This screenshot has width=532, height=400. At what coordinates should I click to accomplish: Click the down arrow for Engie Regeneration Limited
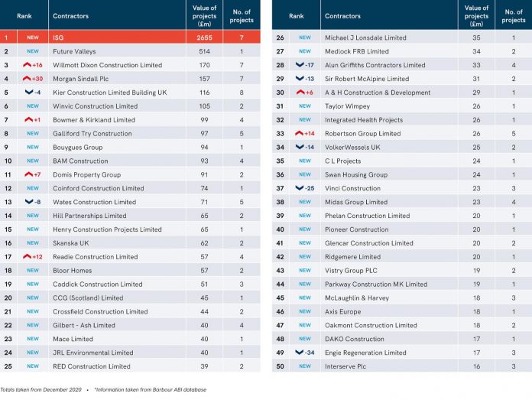click(300, 353)
